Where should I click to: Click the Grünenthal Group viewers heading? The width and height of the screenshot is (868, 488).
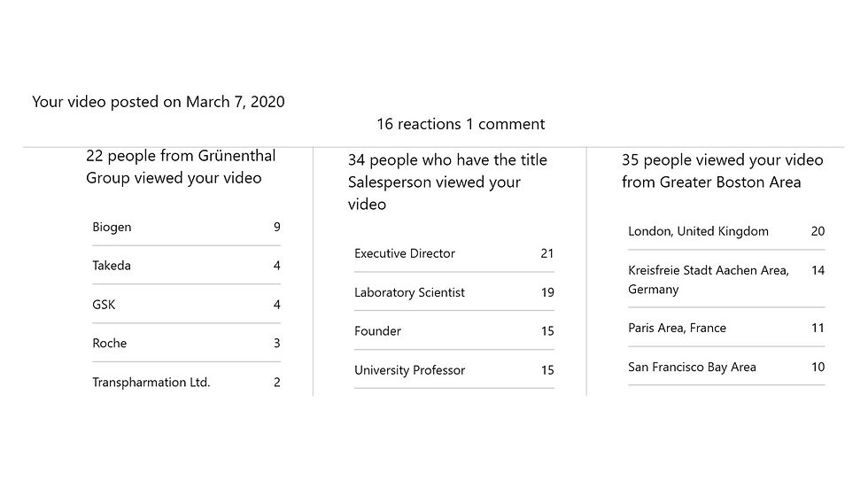pyautogui.click(x=181, y=167)
